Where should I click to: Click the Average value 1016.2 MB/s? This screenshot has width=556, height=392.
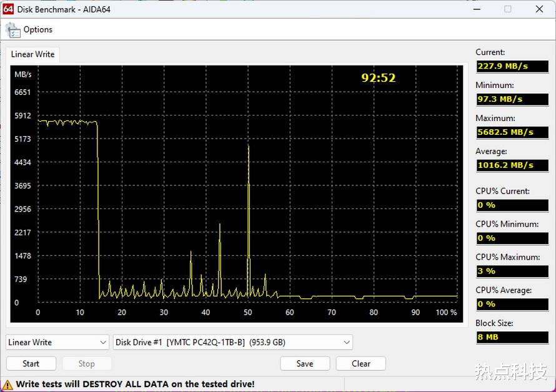pos(512,165)
